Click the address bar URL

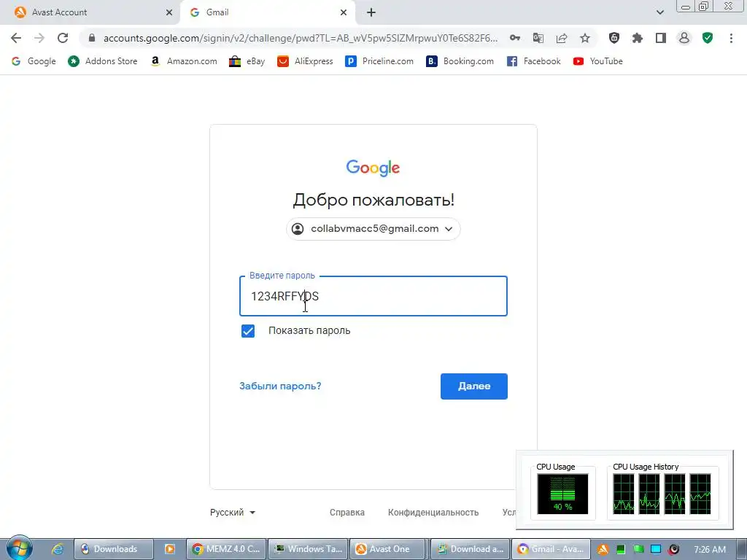point(300,38)
